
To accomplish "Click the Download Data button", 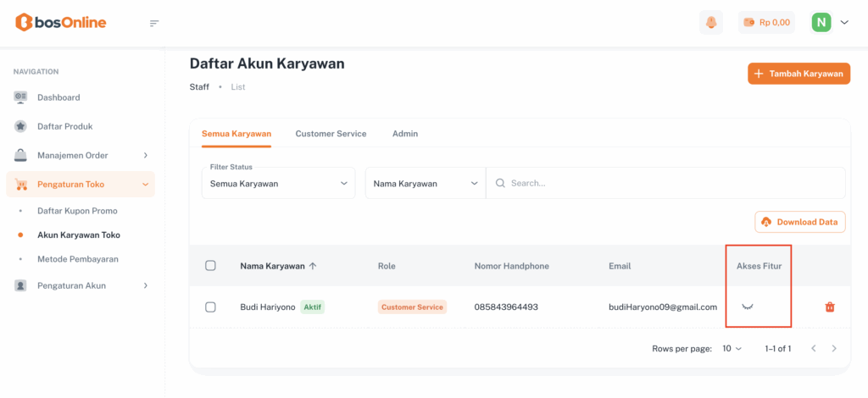I will [799, 222].
